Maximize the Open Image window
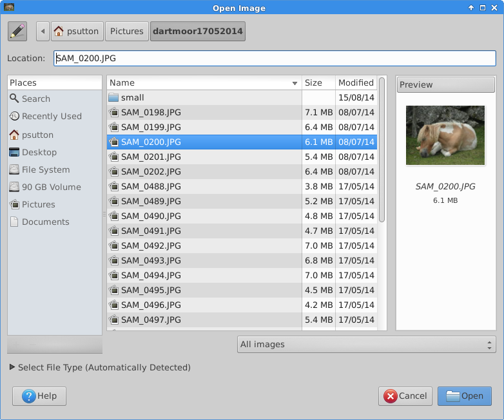 click(x=483, y=8)
